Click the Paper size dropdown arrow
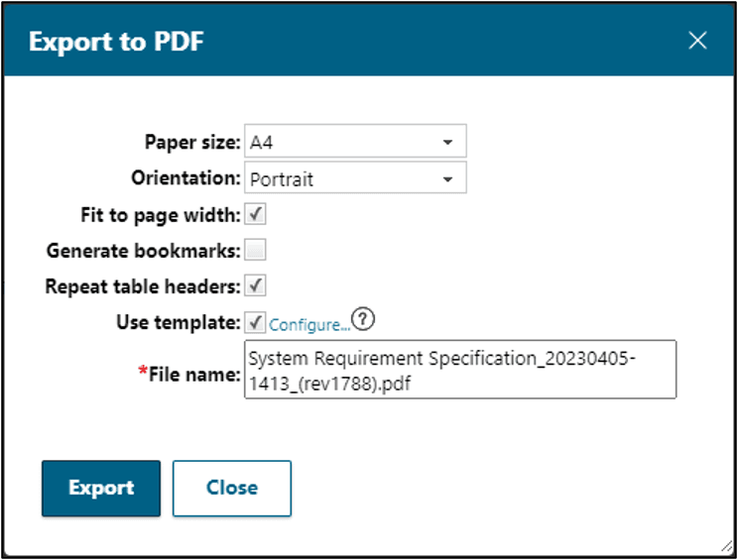The width and height of the screenshot is (738, 560). click(447, 143)
